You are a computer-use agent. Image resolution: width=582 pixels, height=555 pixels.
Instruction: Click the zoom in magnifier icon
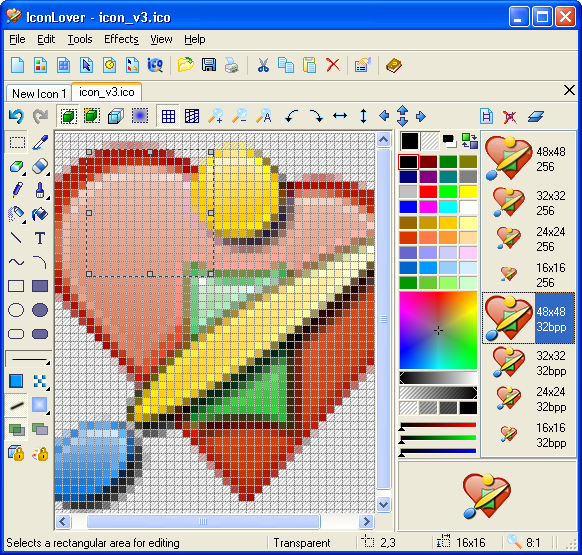point(215,116)
